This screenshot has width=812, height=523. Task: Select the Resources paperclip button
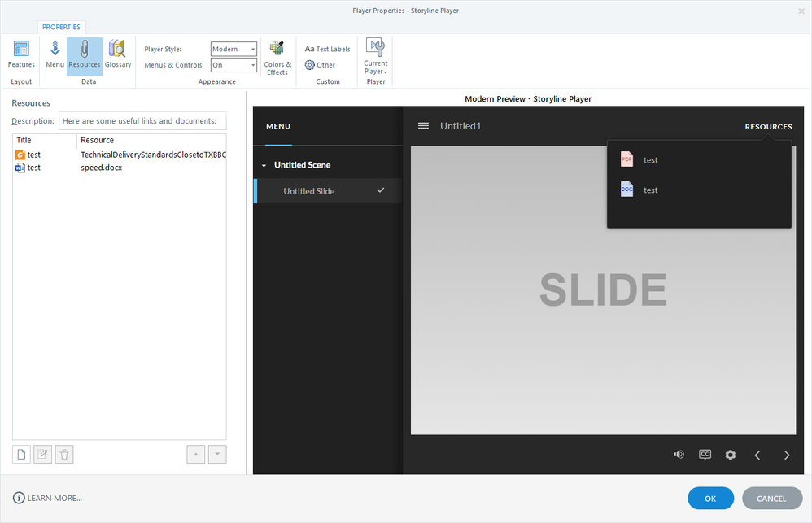(x=85, y=54)
